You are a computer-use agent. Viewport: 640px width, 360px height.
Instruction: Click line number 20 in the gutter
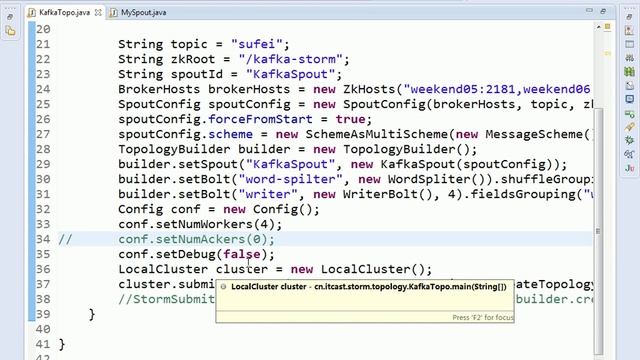[43, 29]
